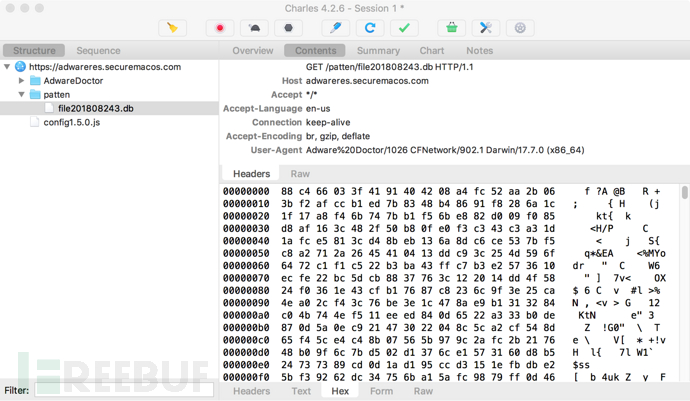The width and height of the screenshot is (690, 401).
Task: Focus the Filter input field
Action: click(124, 390)
